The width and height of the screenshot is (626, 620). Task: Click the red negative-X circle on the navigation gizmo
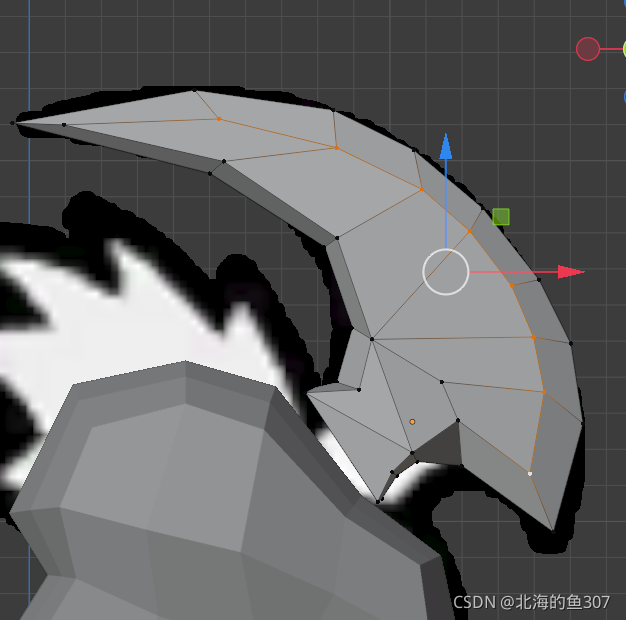click(588, 49)
